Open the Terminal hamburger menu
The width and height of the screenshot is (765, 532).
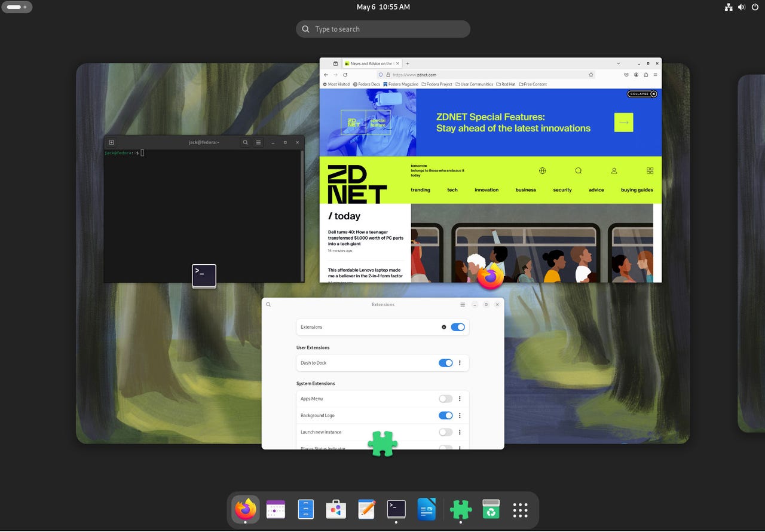pyautogui.click(x=258, y=142)
